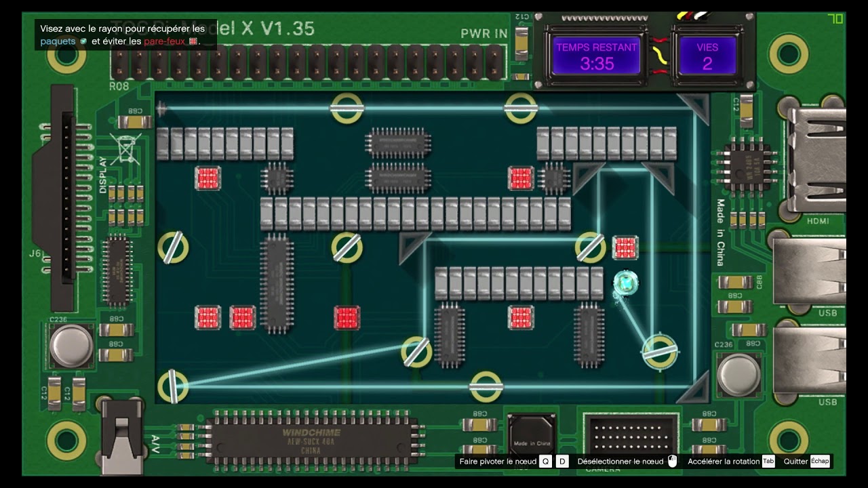Select the left node on the top beam line
The height and width of the screenshot is (488, 868).
tap(347, 108)
